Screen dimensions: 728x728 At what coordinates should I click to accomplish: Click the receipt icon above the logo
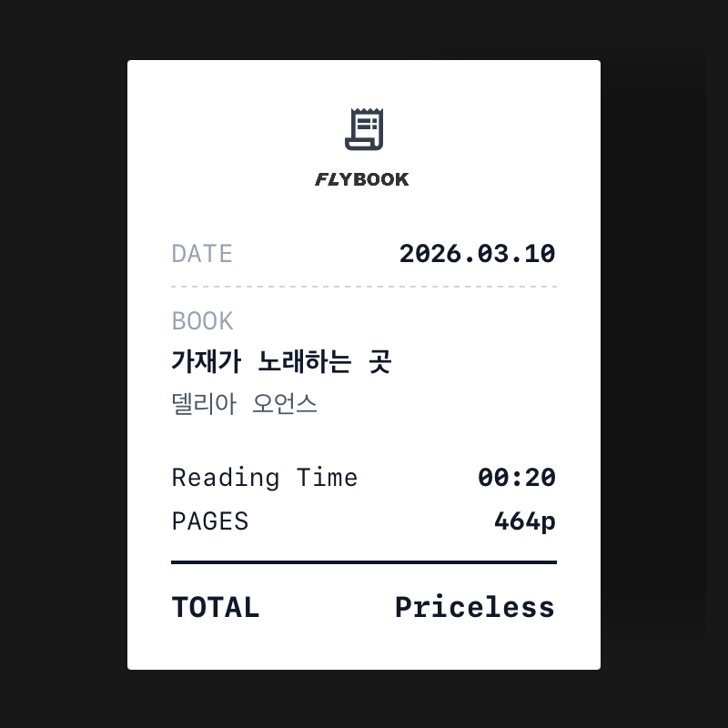click(364, 128)
